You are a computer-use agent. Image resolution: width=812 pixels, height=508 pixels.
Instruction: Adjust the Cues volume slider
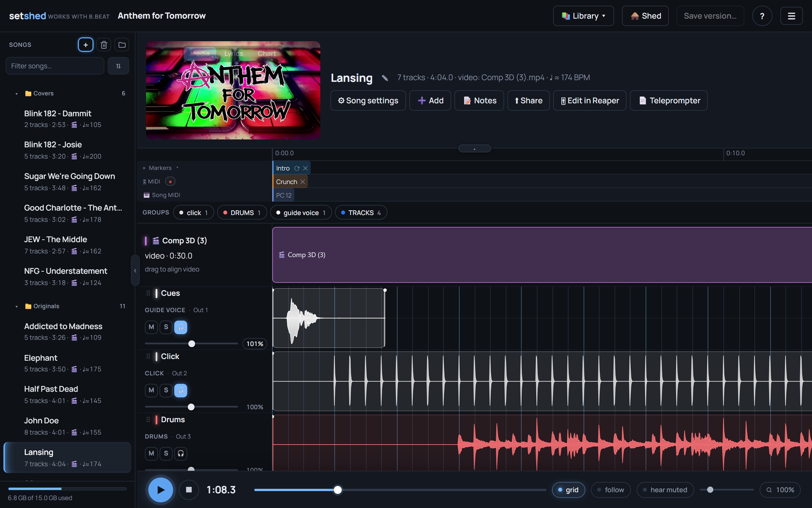coord(191,344)
